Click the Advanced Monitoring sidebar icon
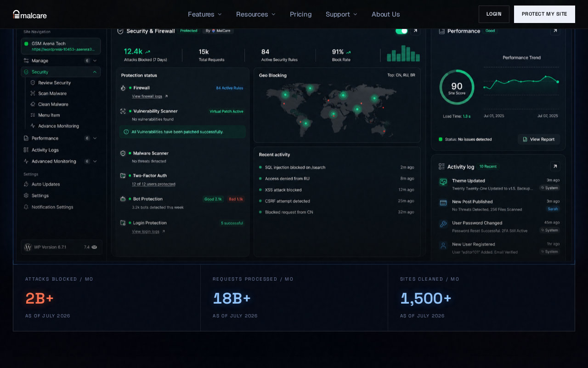The height and width of the screenshot is (368, 588). (26, 161)
